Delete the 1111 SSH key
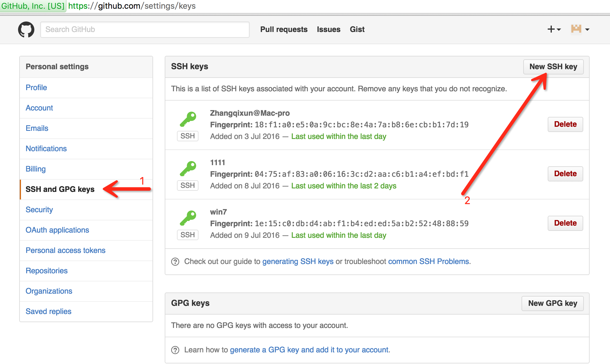Screen dimensions: 610x364 [565, 174]
